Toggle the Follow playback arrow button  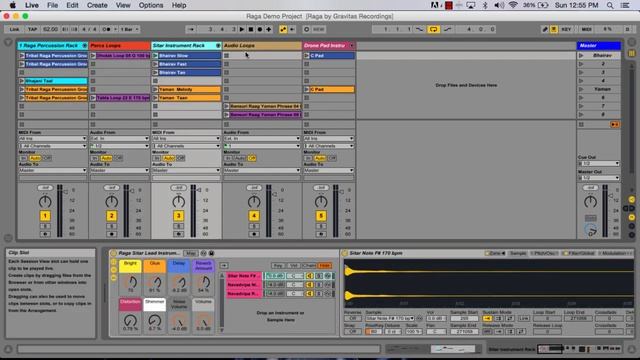(x=191, y=29)
